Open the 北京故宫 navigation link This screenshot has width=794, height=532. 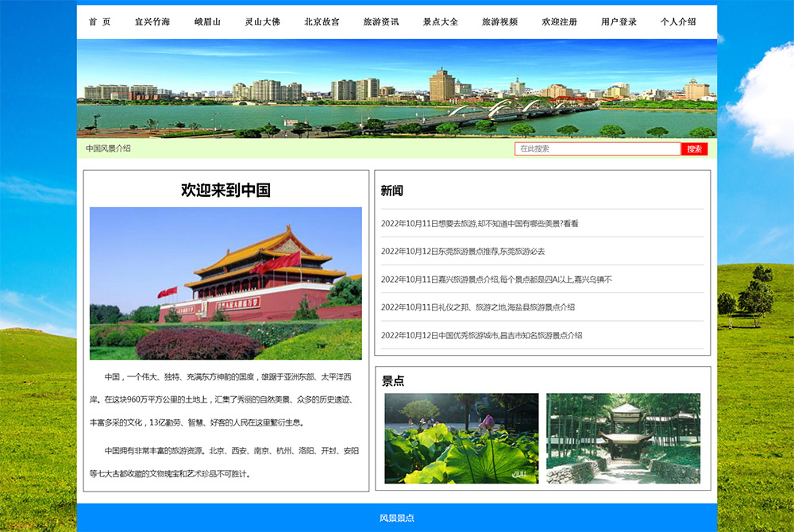(322, 21)
